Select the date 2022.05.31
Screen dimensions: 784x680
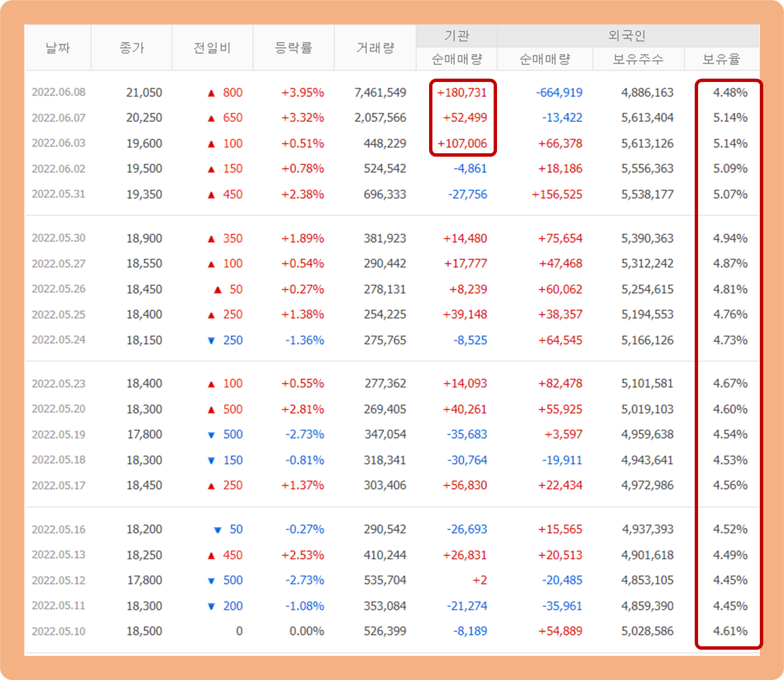[58, 194]
